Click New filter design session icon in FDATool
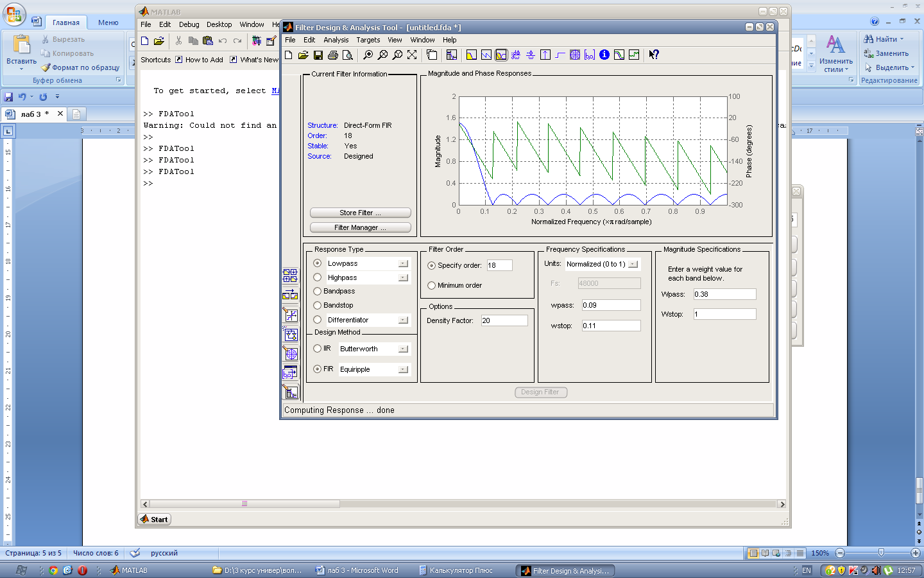Viewport: 924px width, 578px height. pyautogui.click(x=289, y=55)
